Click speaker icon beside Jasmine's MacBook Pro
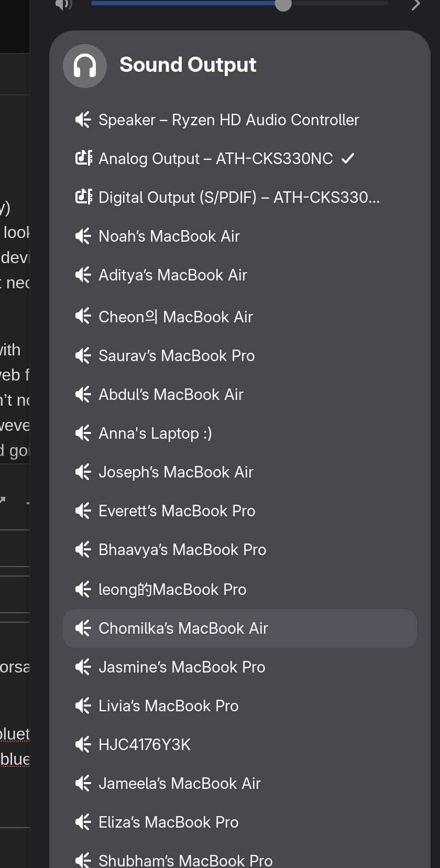This screenshot has width=440, height=868. pos(83,667)
